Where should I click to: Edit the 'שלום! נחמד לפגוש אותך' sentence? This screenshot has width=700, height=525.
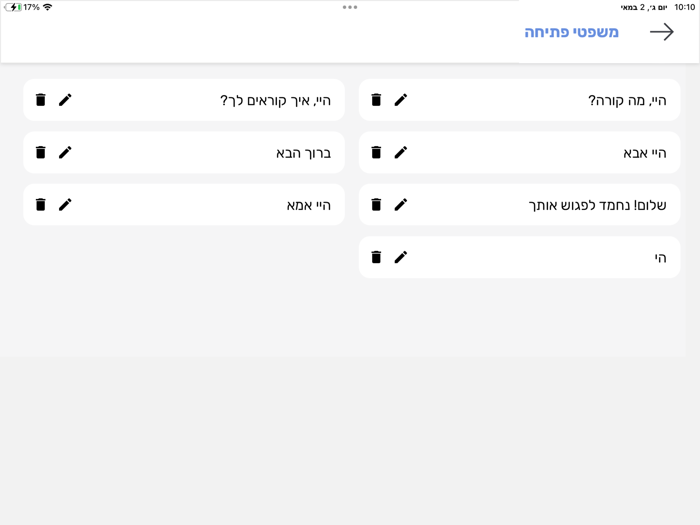click(x=401, y=204)
